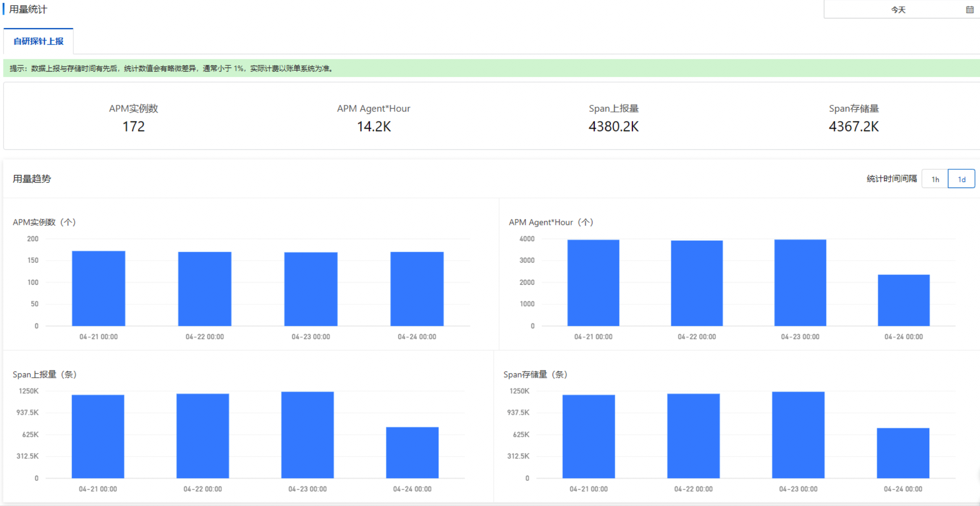Select the 1h statistics interval

935,179
